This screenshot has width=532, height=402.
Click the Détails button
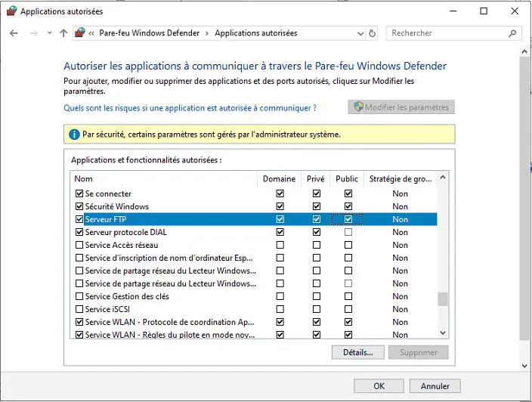coord(357,352)
